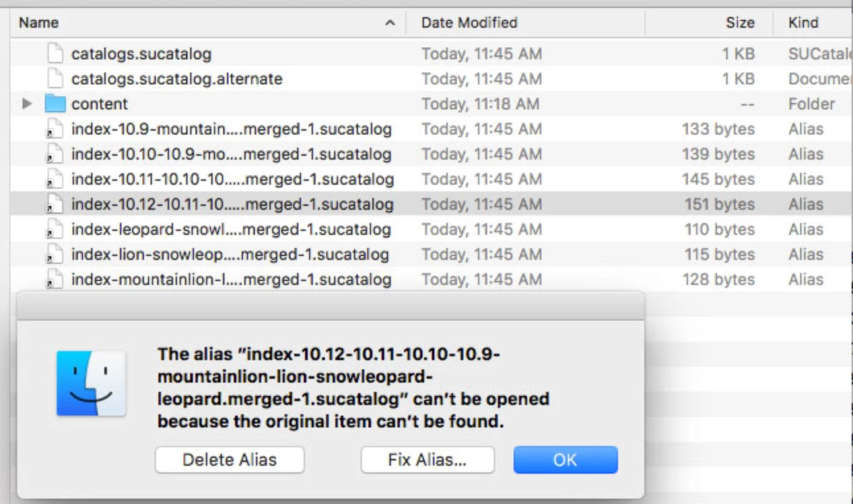The height and width of the screenshot is (504, 853).
Task: Click the alias icon of index-lion-snowleop file
Action: pos(55,254)
